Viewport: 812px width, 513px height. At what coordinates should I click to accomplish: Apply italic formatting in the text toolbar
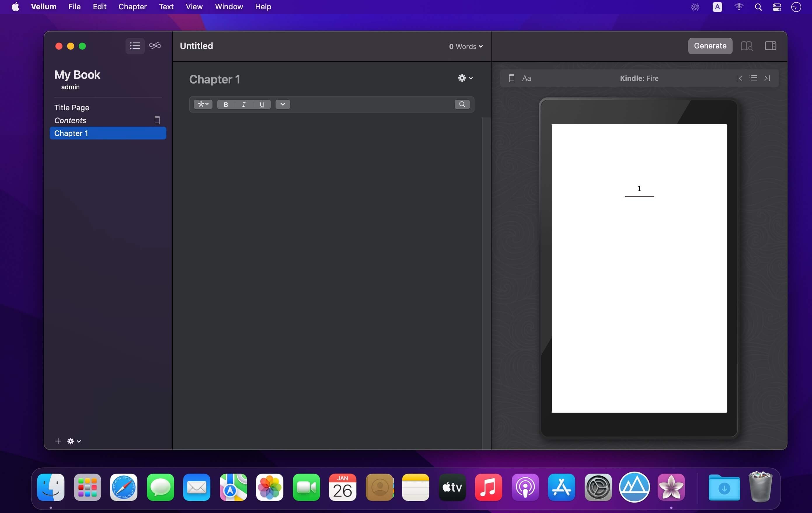tap(243, 104)
